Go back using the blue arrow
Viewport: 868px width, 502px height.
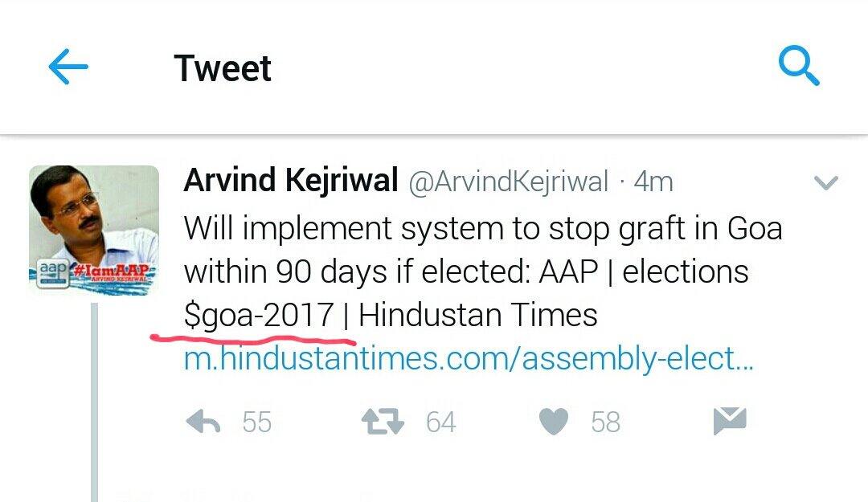tap(68, 67)
